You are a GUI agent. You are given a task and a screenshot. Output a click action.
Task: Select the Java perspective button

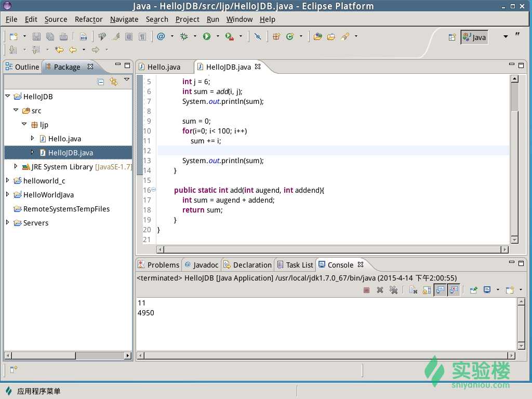click(474, 37)
